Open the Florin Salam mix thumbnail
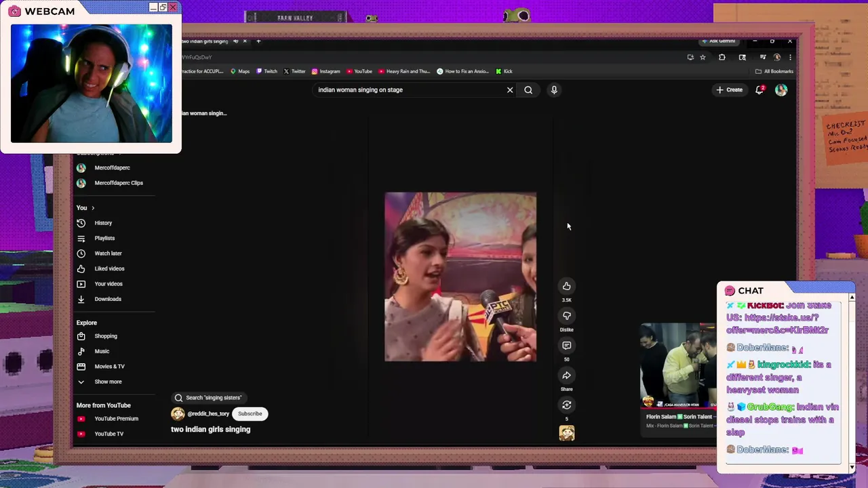The image size is (868, 488). (x=677, y=366)
